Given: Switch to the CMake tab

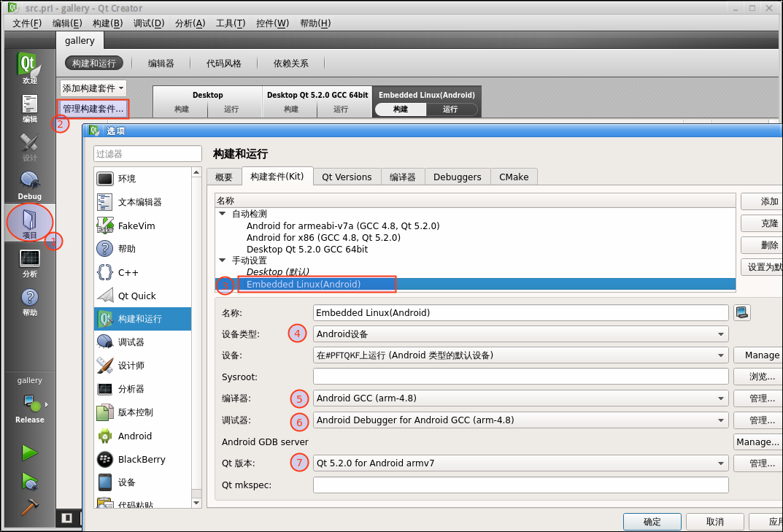Looking at the screenshot, I should point(514,177).
